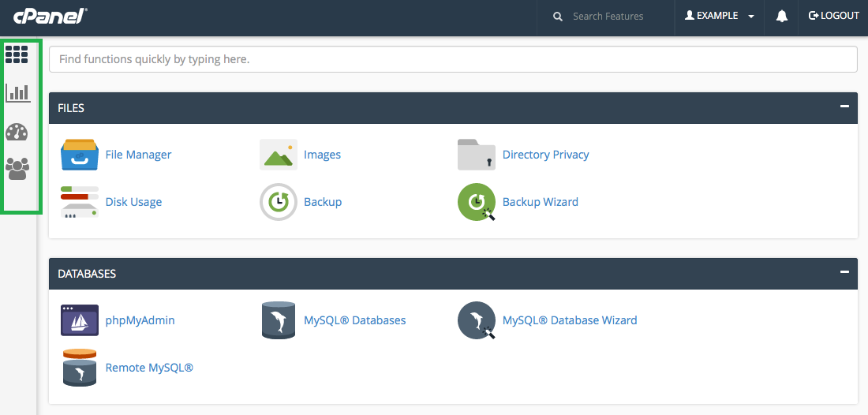Image resolution: width=868 pixels, height=415 pixels.
Task: Click the Backup clock icon
Action: 279,202
